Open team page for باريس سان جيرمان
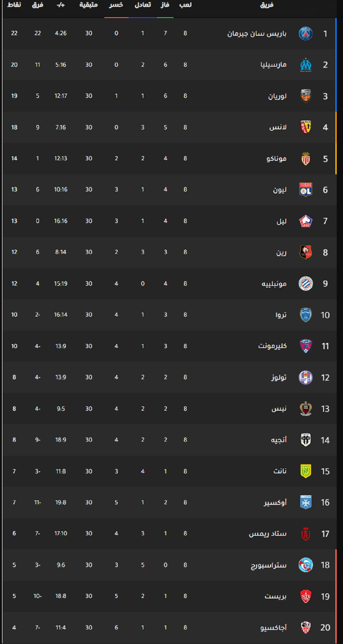 pyautogui.click(x=257, y=34)
